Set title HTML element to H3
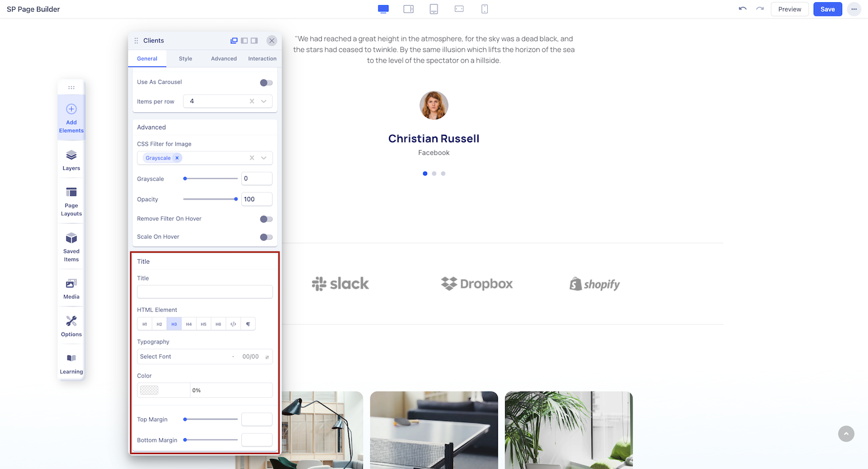This screenshot has height=469, width=868. pos(174,324)
